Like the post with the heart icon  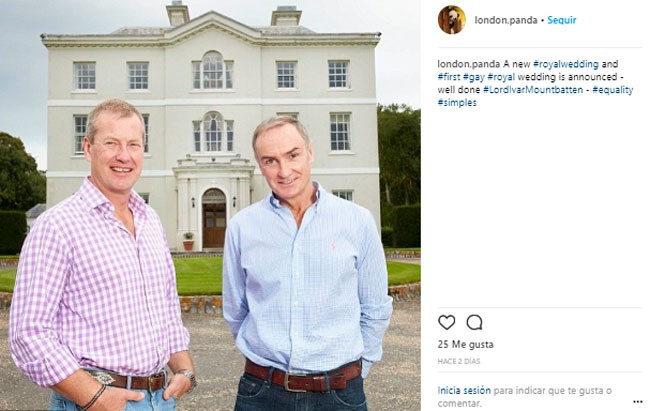(446, 322)
